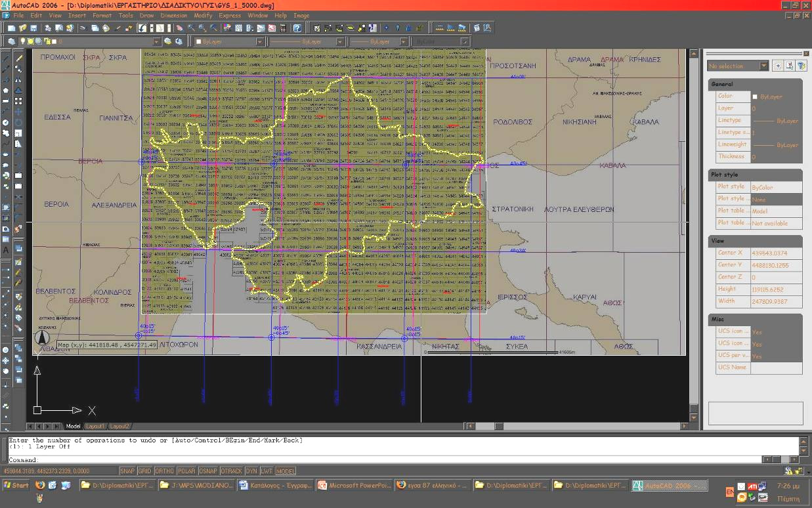Click the pick-add toggle icon in Properties panel

[778, 66]
